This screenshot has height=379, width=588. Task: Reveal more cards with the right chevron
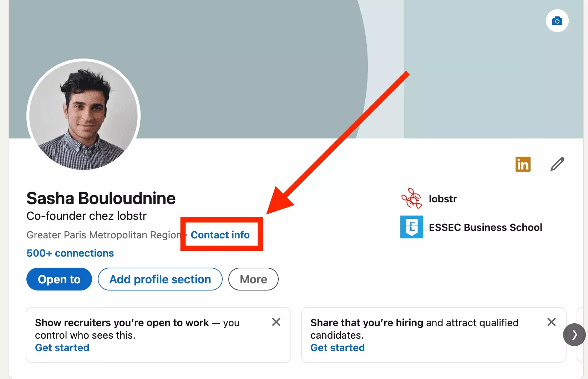tap(574, 335)
